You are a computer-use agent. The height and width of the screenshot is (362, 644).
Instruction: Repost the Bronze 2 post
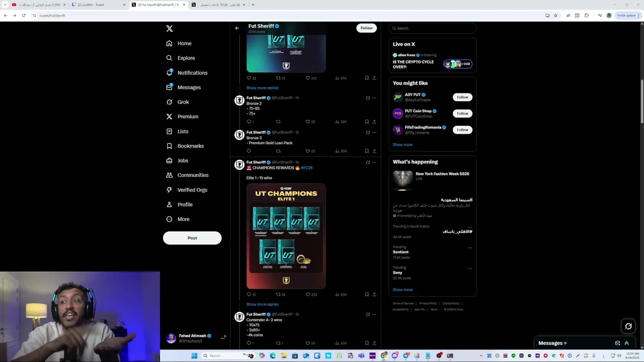[278, 122]
